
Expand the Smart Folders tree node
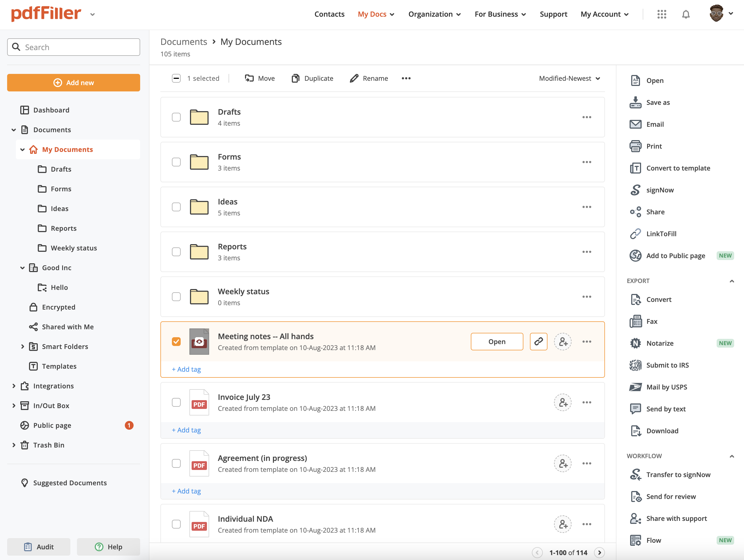22,347
